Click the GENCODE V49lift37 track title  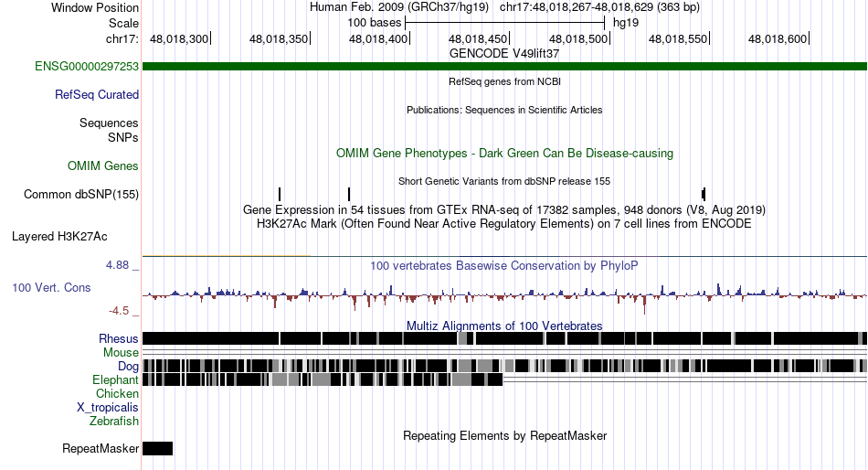(x=504, y=54)
